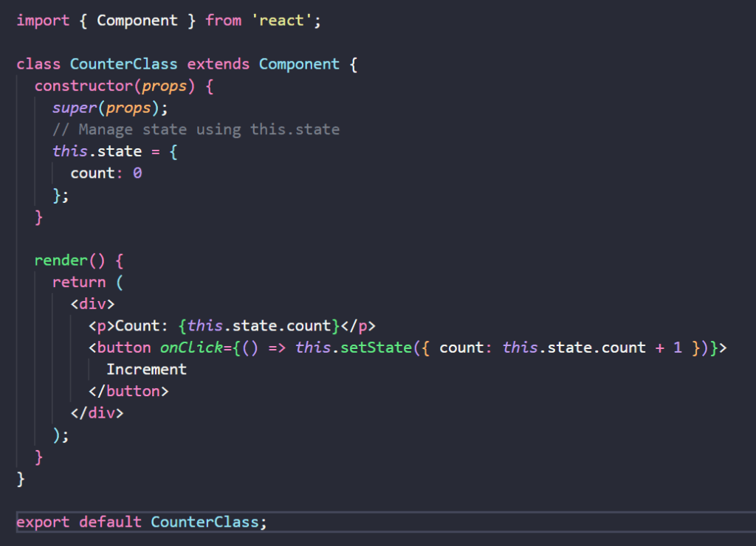Click the number 1 in the increment expression
Image resolution: width=756 pixels, height=546 pixels.
(678, 348)
